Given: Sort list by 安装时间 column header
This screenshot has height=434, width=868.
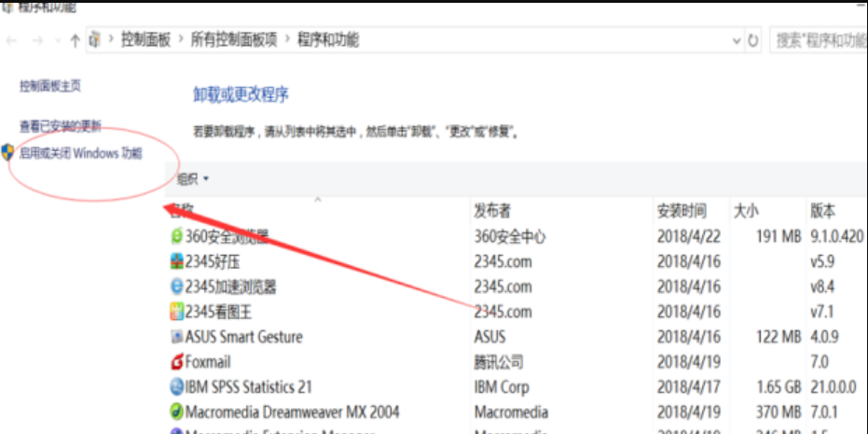Looking at the screenshot, I should pyautogui.click(x=682, y=211).
